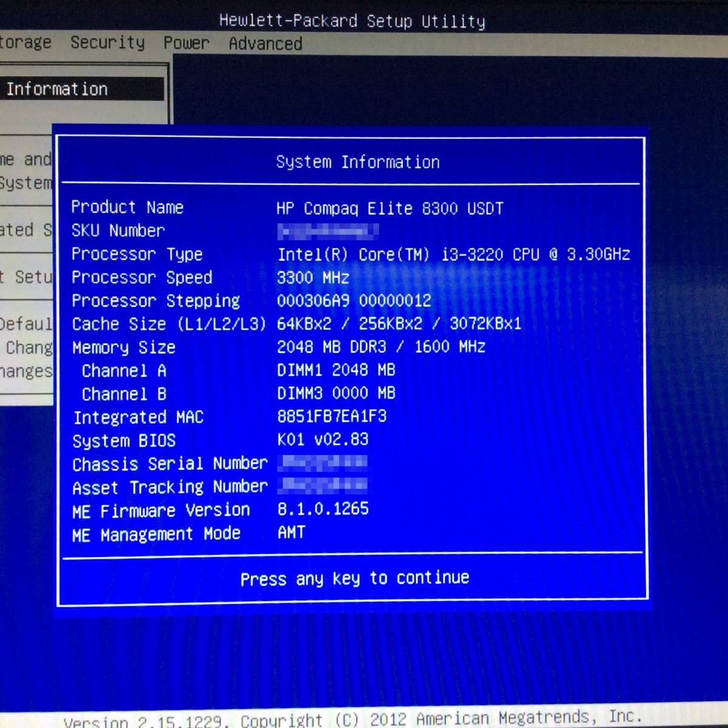
Task: Click the Channel B label
Action: 124,394
